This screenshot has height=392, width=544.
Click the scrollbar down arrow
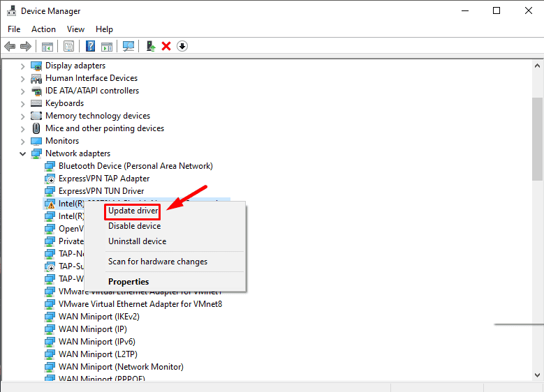coord(537,375)
